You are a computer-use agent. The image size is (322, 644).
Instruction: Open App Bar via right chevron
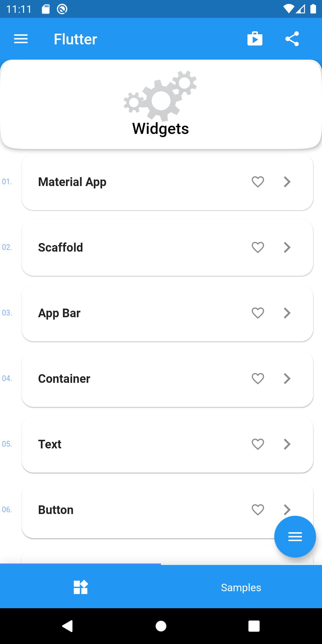287,313
